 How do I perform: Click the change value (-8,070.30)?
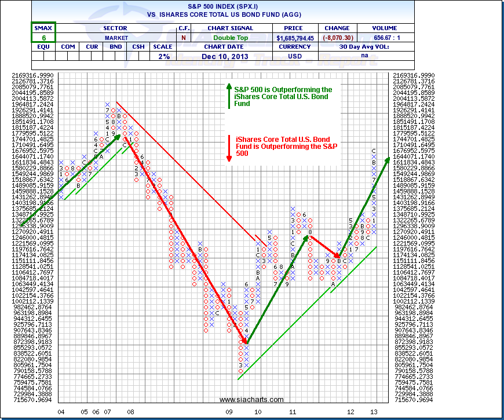click(x=337, y=38)
